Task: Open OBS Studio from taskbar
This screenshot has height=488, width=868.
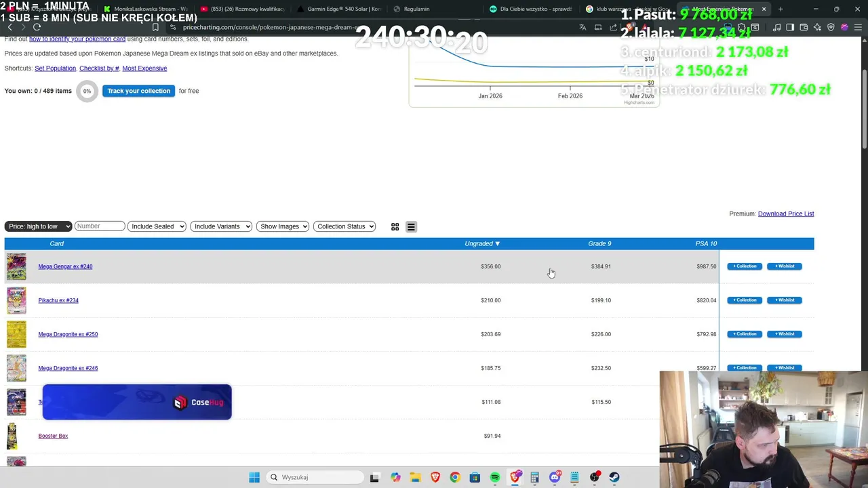Action: coord(595,477)
